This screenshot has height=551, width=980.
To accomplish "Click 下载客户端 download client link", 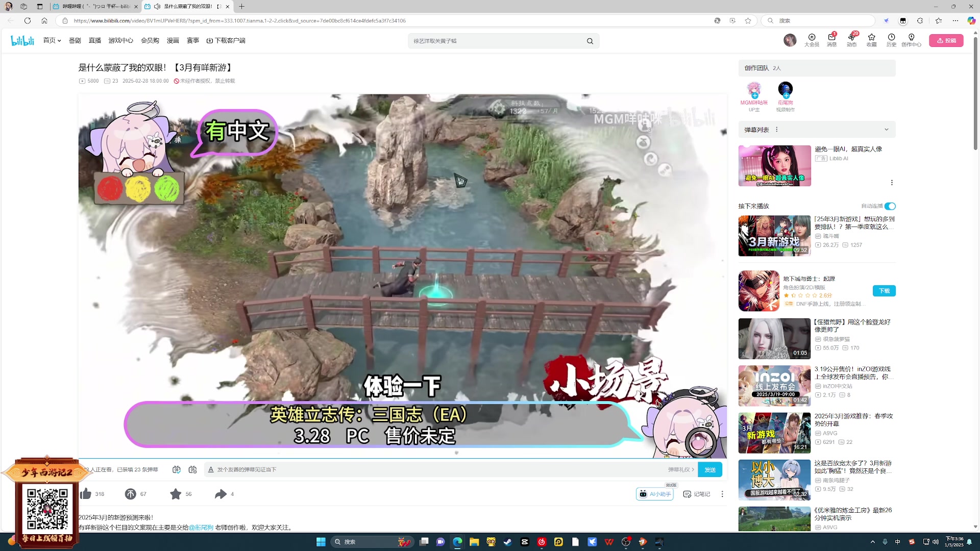I will [x=226, y=40].
